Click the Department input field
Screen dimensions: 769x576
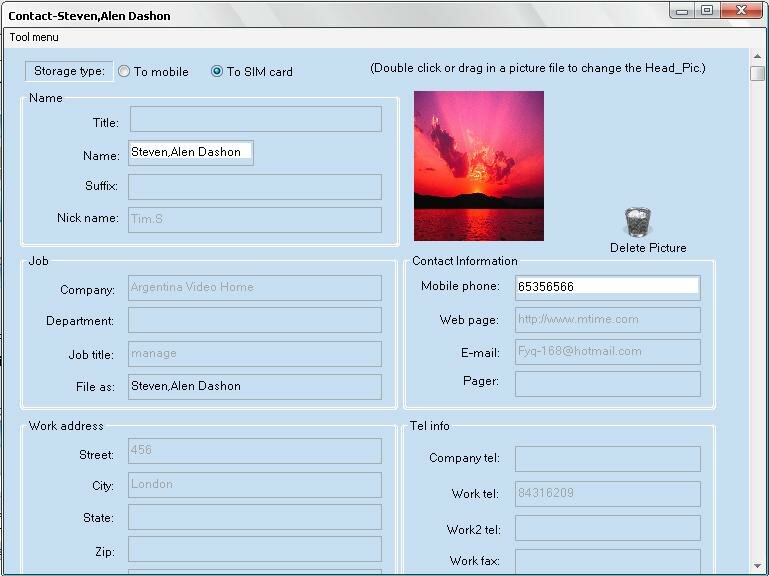pyautogui.click(x=255, y=320)
